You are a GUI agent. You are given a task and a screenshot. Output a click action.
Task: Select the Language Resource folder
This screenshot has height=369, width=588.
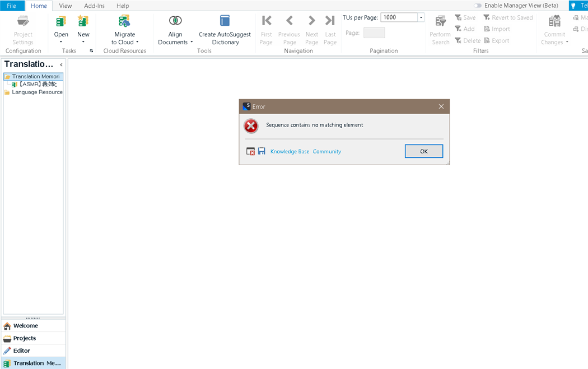pos(37,92)
